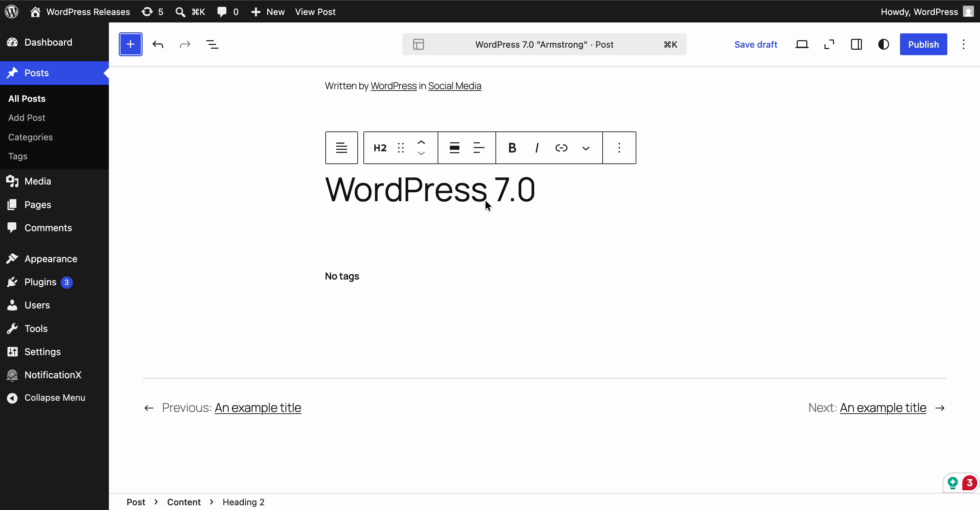Click the template layout icon in title bar

click(419, 45)
